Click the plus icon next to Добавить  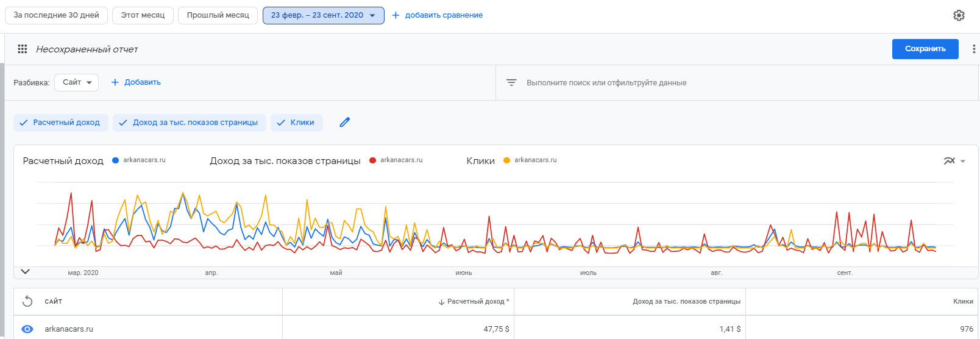115,82
